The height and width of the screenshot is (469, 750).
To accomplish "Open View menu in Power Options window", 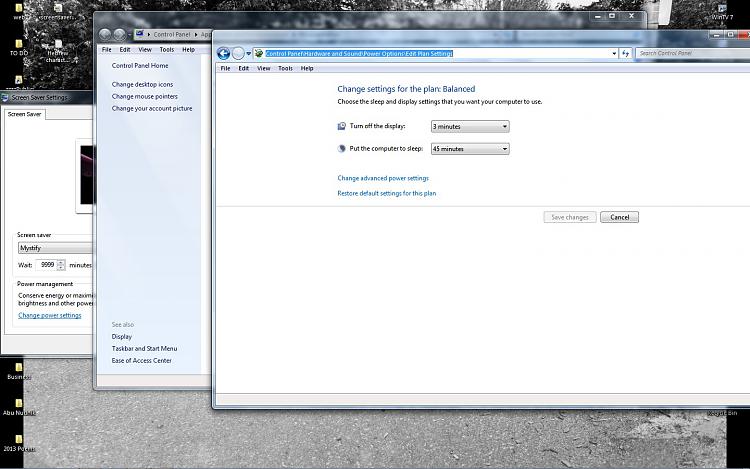I will [264, 68].
